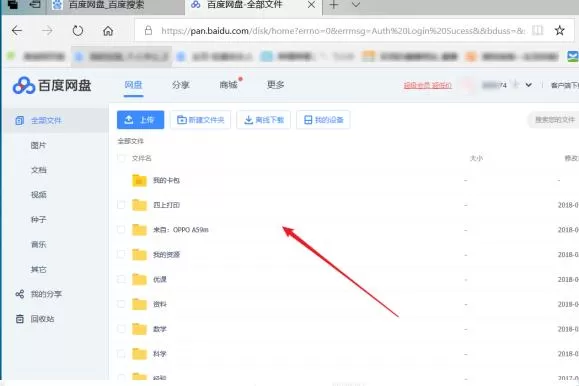Select 其它 category in sidebar

tap(38, 269)
